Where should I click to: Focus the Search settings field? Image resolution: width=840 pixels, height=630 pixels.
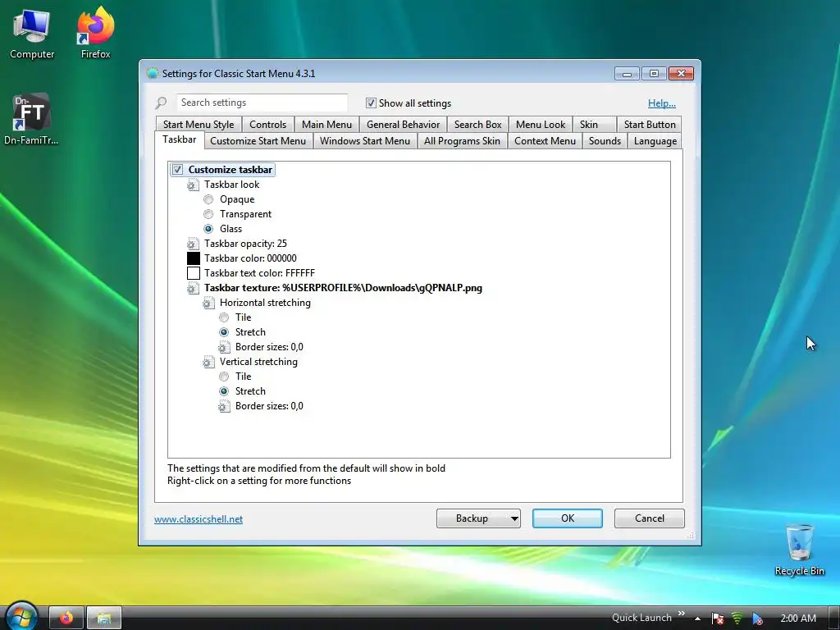tap(262, 103)
